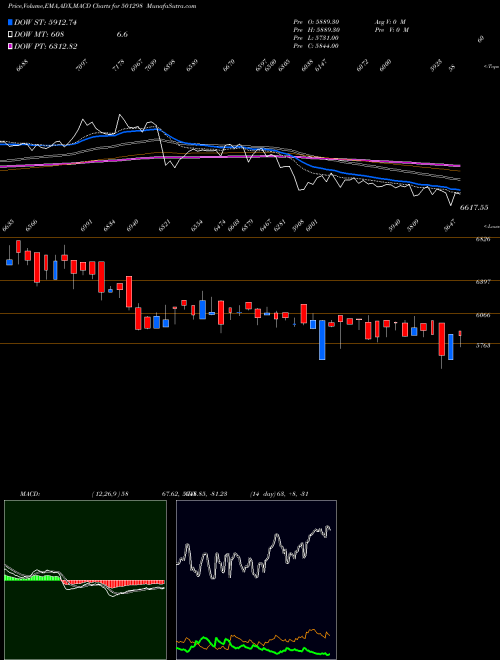Select the 'DOW MT: 608' label
500x660 pixels.
click(39, 35)
